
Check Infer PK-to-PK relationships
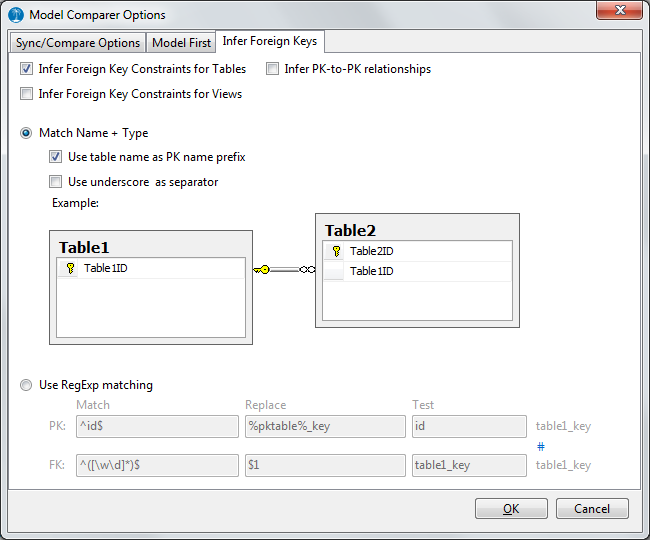click(x=272, y=70)
